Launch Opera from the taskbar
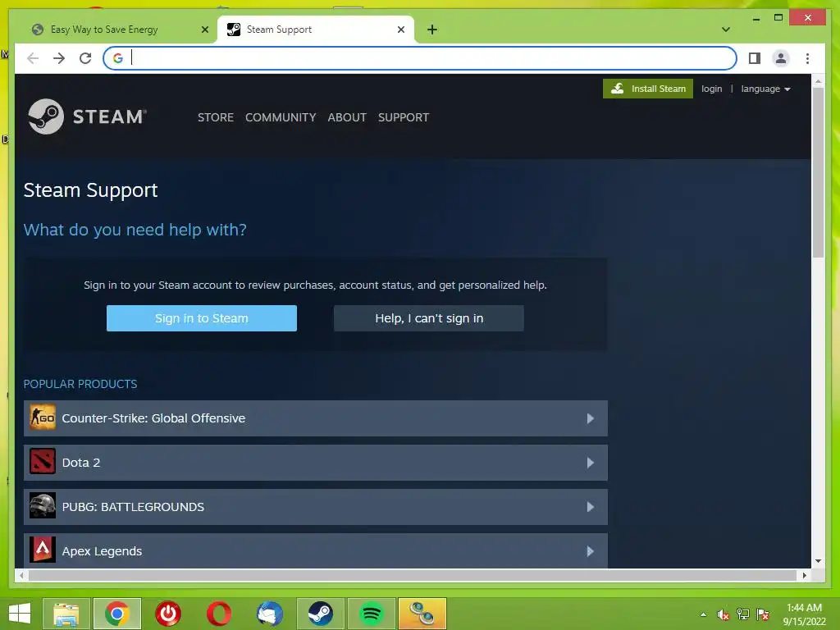The height and width of the screenshot is (630, 840). (219, 614)
